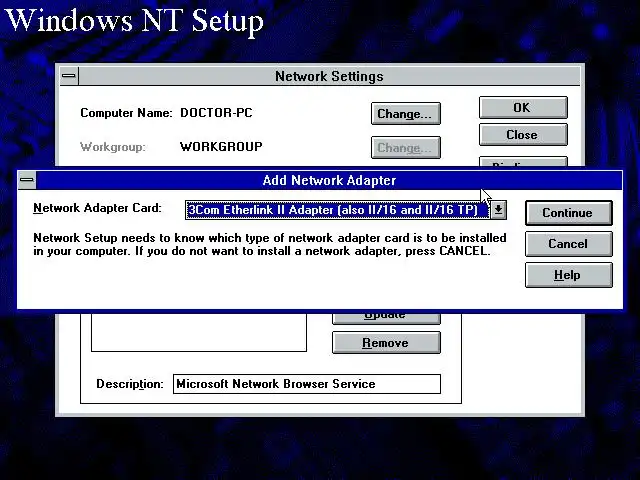Click Continue in Add Network Adapter dialog

pos(569,213)
